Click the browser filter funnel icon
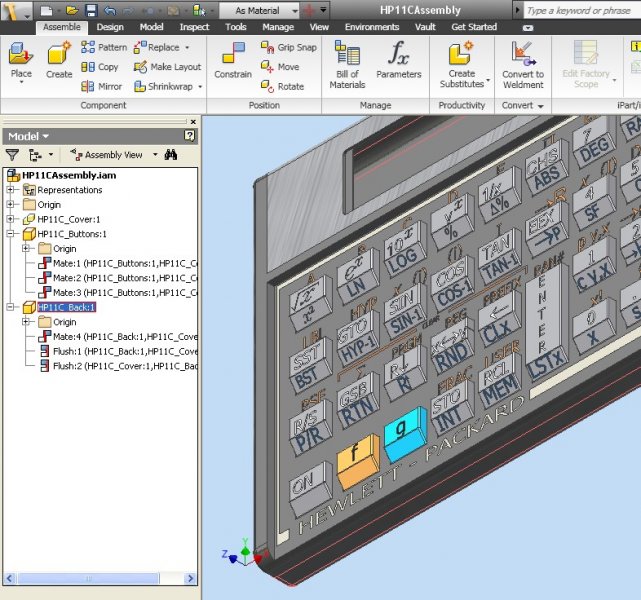This screenshot has height=600, width=641. [x=12, y=155]
